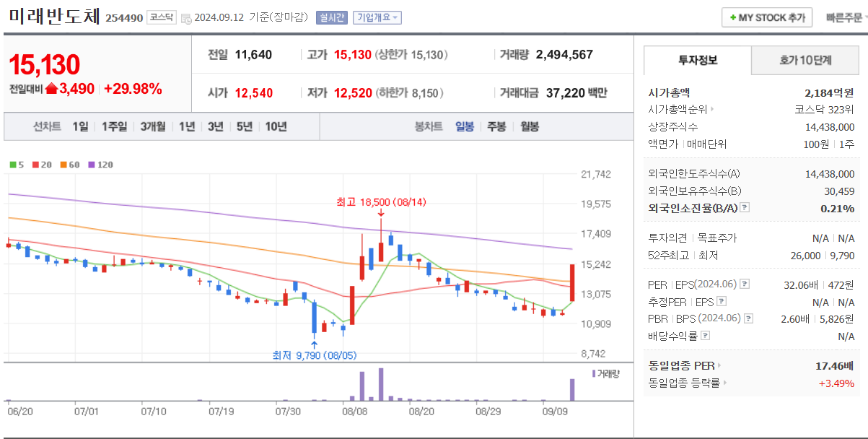Select the 일봉 candlestick chart
The height and width of the screenshot is (439, 868).
tap(465, 127)
